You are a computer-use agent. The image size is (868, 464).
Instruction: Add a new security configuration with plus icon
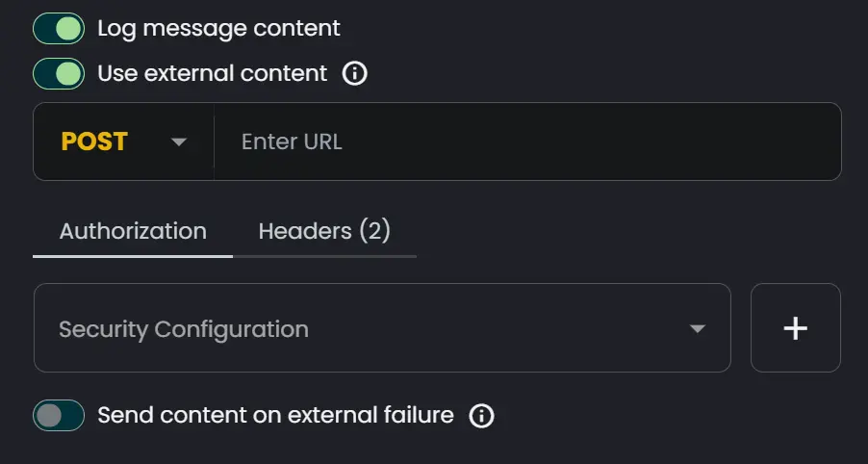[796, 328]
